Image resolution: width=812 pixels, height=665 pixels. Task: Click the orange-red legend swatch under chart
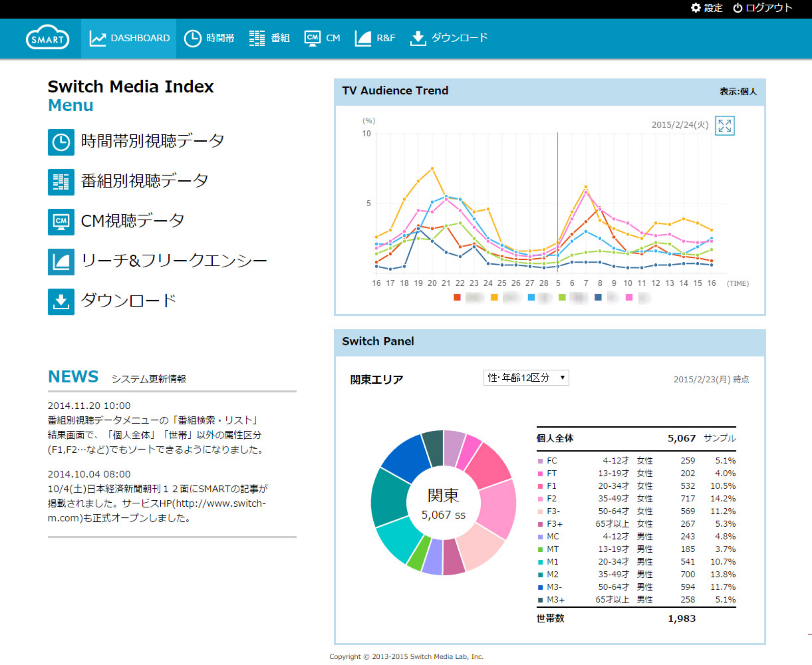[x=457, y=297]
